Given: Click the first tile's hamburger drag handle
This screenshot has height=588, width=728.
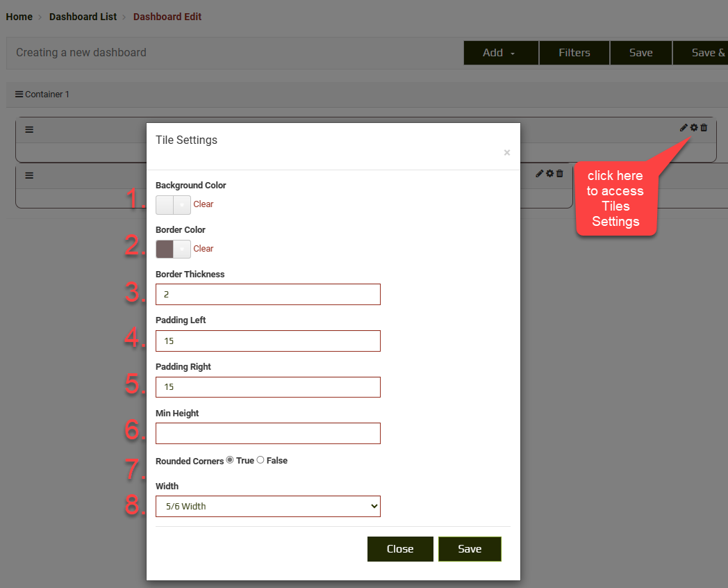Looking at the screenshot, I should 29,129.
